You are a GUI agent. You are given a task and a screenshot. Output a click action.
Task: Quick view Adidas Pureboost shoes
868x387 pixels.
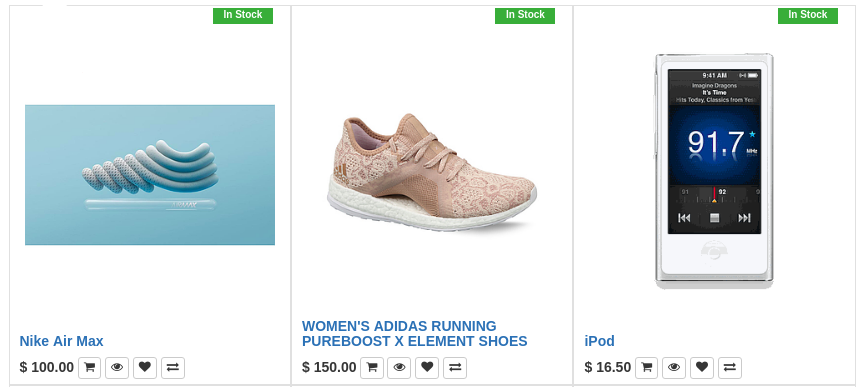(399, 368)
